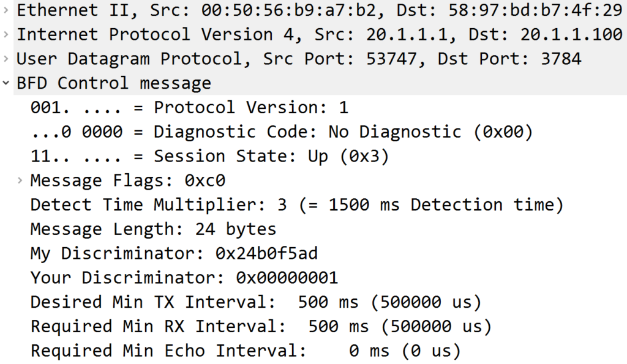Select the Message Length: 24 bytes field
Screen dimensions: 627x364
[x=153, y=229]
